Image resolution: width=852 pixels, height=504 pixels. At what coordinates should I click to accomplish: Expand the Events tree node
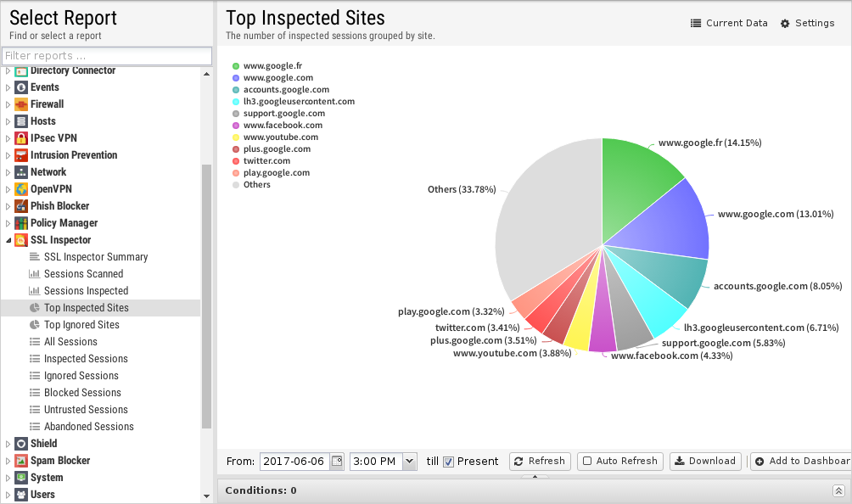click(8, 87)
